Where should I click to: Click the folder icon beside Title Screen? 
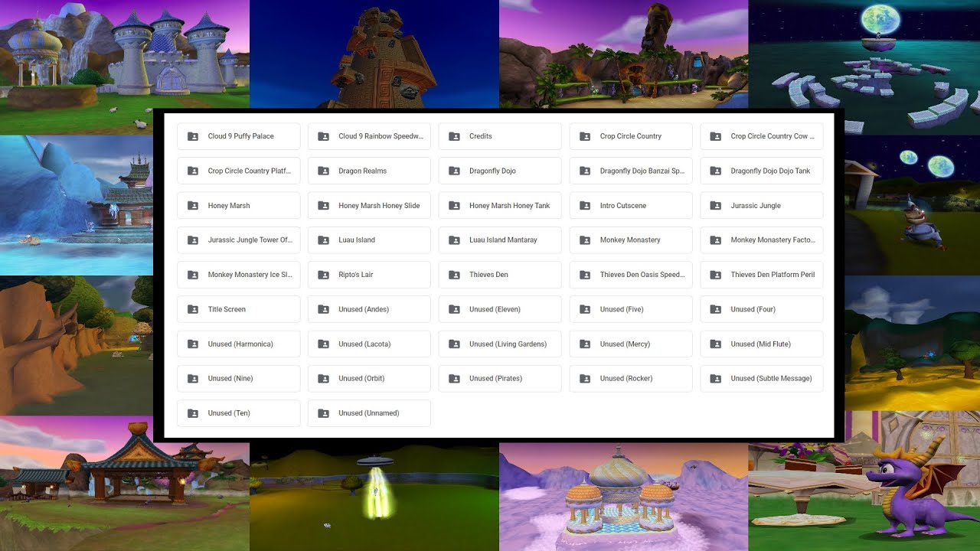point(192,310)
